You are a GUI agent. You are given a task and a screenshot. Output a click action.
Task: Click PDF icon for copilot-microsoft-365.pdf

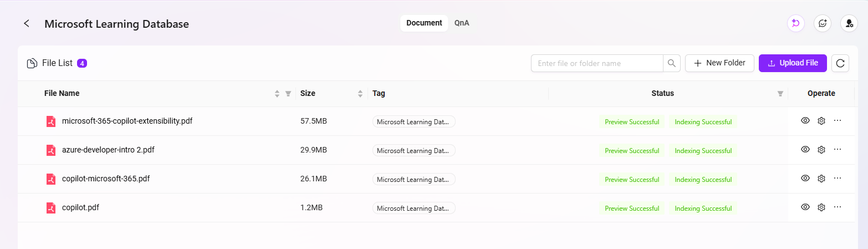[x=51, y=179]
